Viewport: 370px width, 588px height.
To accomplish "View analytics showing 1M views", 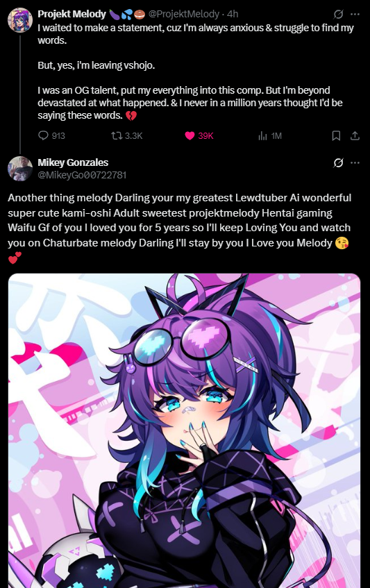I will 262,136.
